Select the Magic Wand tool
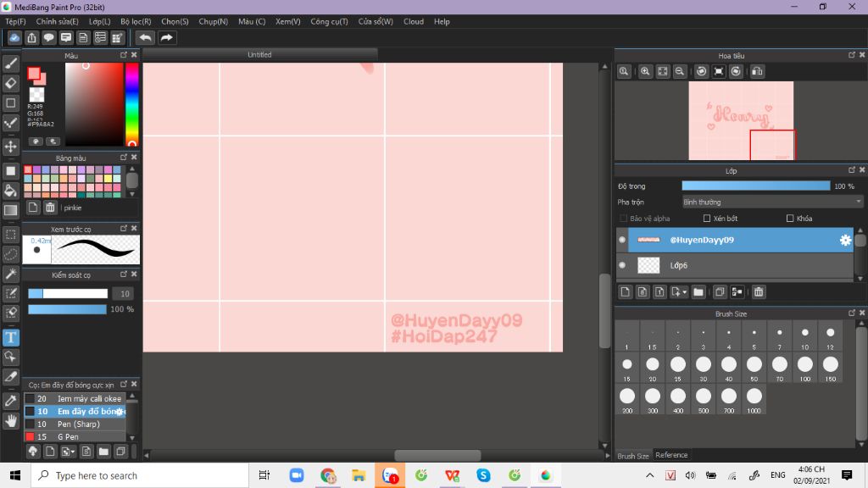Image resolution: width=868 pixels, height=488 pixels. pyautogui.click(x=10, y=274)
